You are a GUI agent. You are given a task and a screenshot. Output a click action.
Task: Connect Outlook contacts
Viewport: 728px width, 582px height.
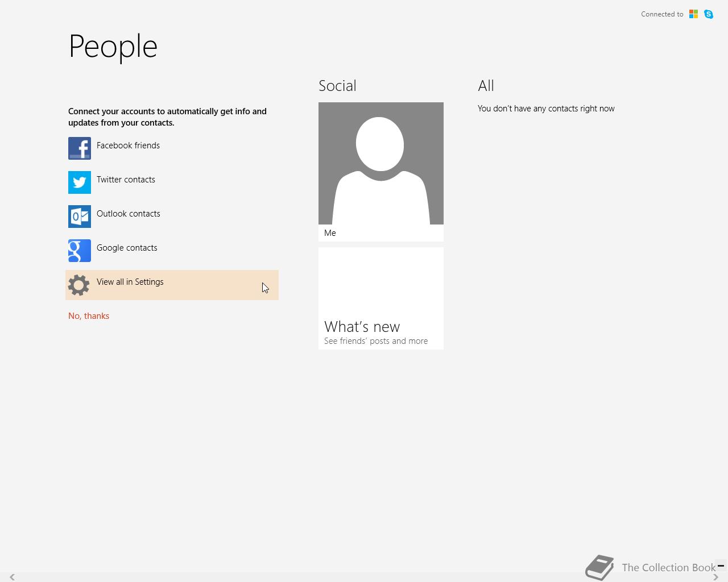click(x=172, y=217)
